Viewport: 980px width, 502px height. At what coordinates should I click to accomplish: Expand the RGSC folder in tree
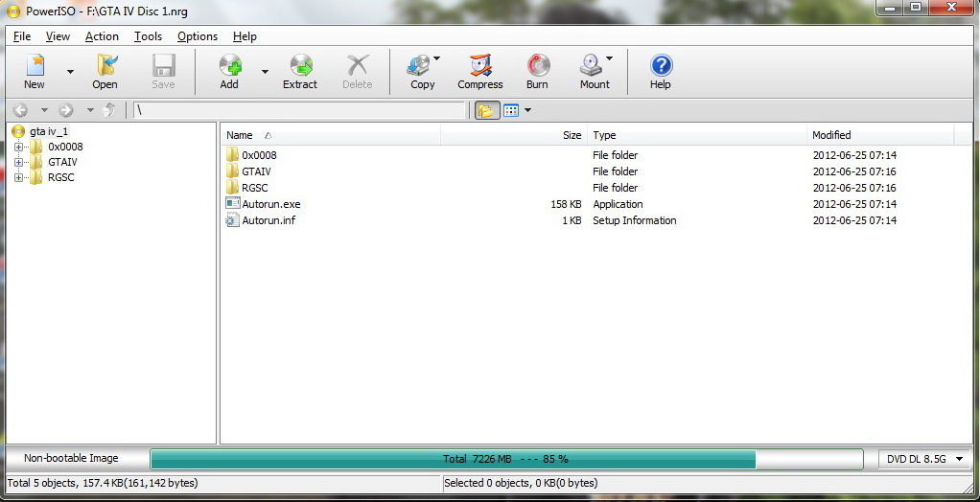[18, 177]
